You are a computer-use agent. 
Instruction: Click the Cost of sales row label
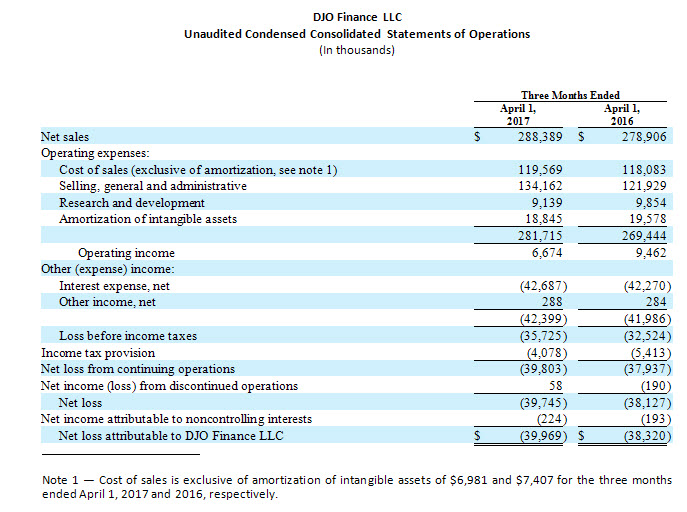pos(198,170)
